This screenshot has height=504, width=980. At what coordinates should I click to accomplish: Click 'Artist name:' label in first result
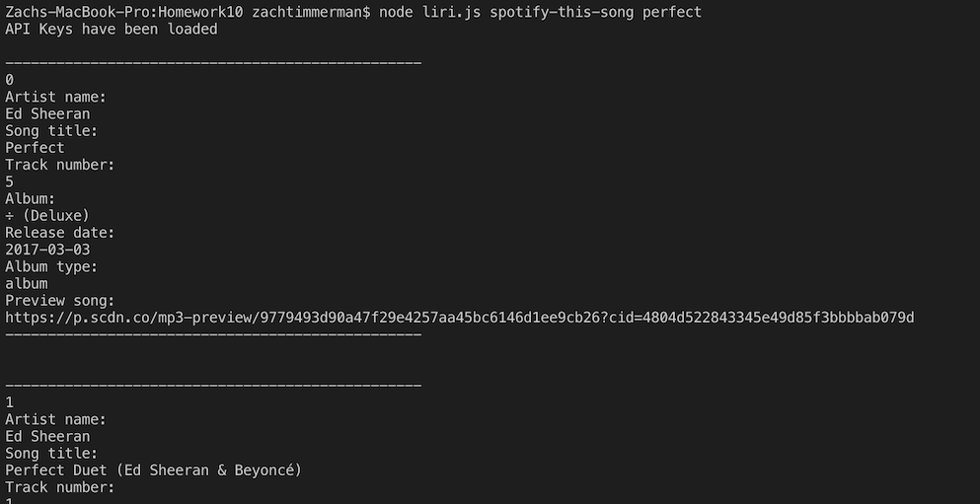point(55,97)
